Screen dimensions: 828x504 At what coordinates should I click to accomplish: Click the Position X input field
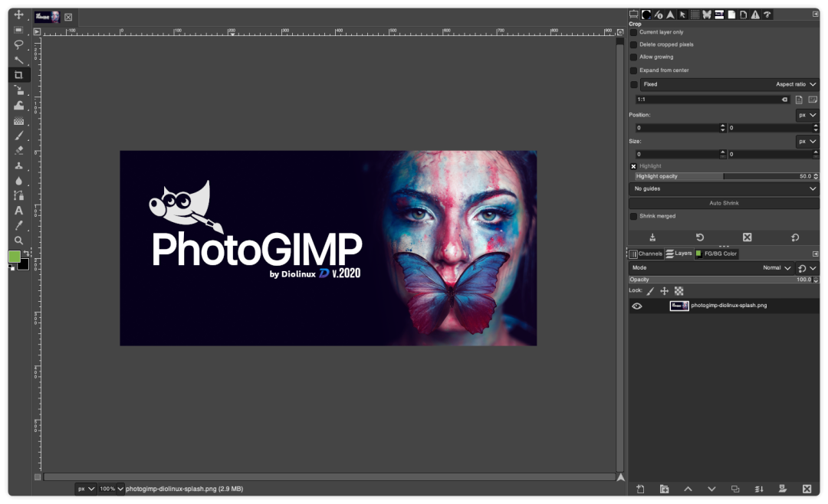pyautogui.click(x=675, y=127)
